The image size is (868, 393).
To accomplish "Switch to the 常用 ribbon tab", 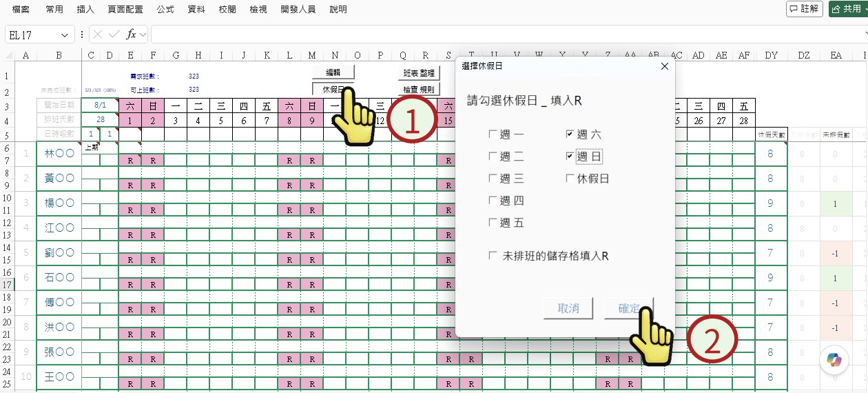I will 54,10.
